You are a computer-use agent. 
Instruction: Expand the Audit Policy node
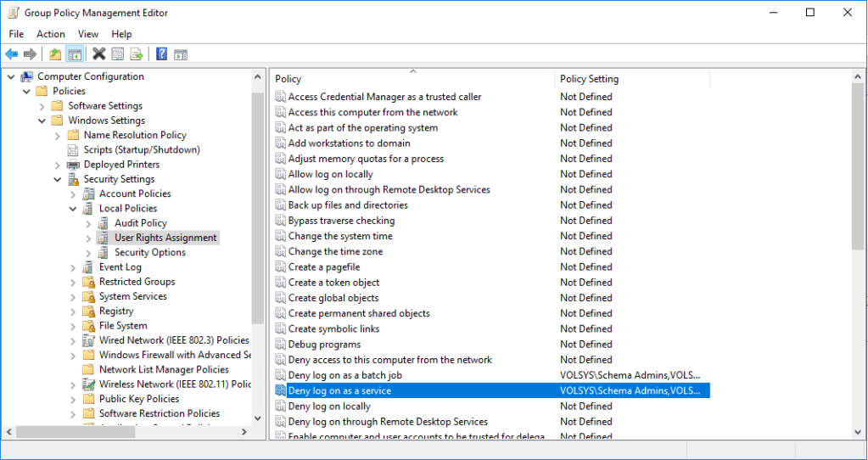(x=88, y=223)
